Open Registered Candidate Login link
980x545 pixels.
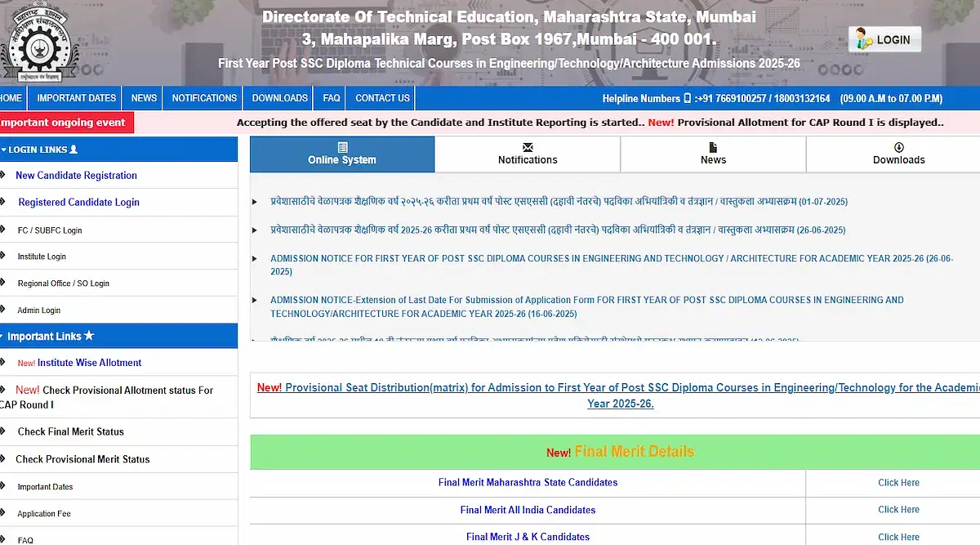point(79,203)
